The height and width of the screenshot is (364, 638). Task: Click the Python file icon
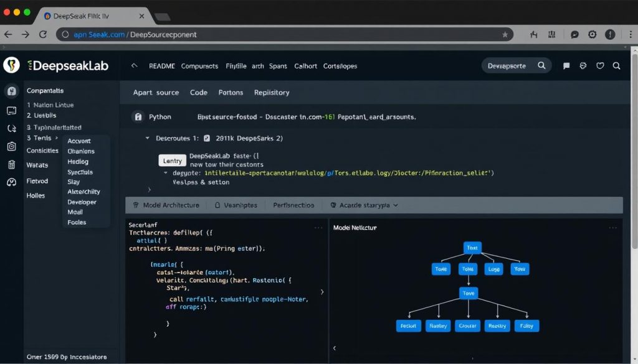138,117
